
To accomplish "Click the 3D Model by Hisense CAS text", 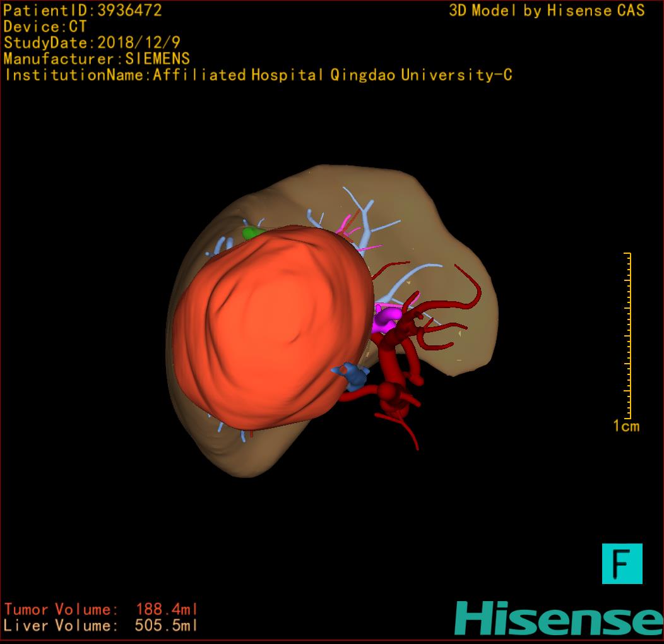I will 547,10.
